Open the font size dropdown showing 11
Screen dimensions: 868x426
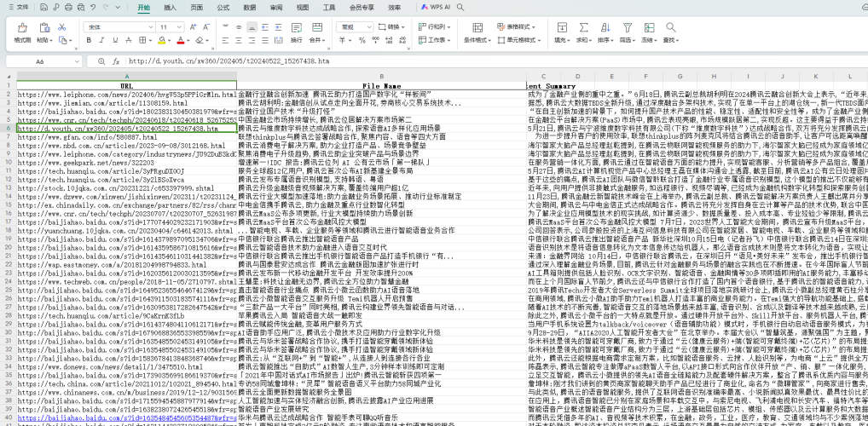tap(180, 26)
